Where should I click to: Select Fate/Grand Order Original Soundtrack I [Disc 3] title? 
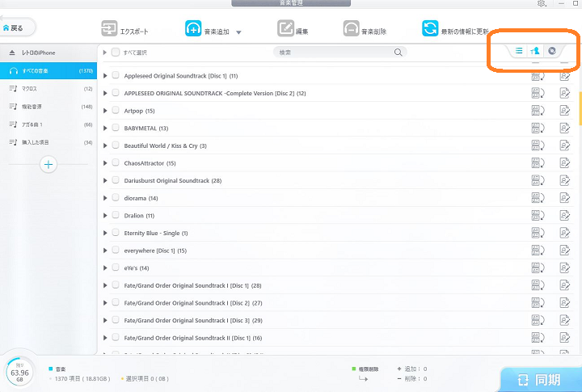193,320
